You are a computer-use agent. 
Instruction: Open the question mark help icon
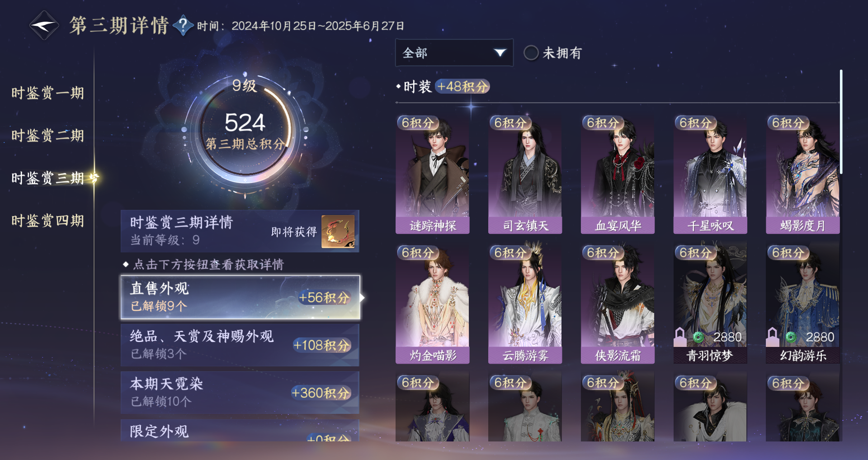click(183, 25)
